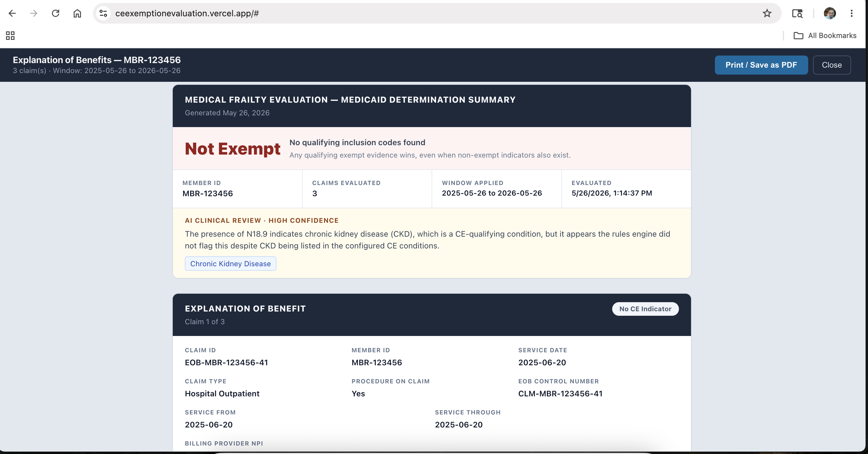Click the Claim 1 of 3 subtitle
The height and width of the screenshot is (454, 868).
click(204, 322)
